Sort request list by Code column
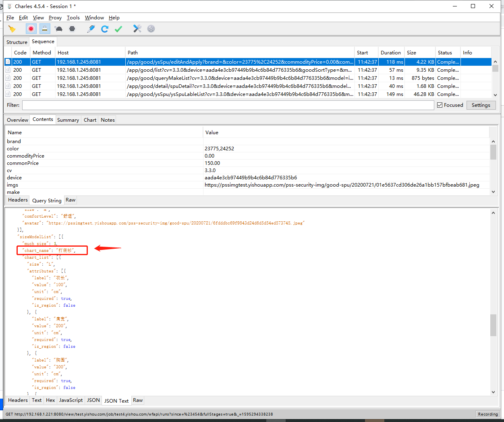 point(20,52)
